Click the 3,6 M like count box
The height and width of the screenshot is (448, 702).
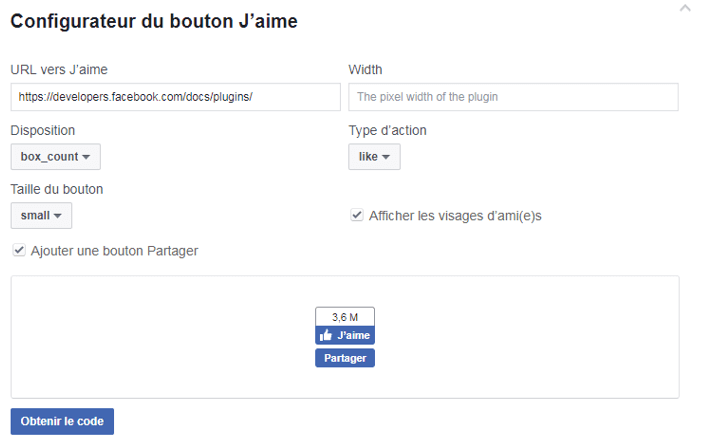click(x=345, y=317)
